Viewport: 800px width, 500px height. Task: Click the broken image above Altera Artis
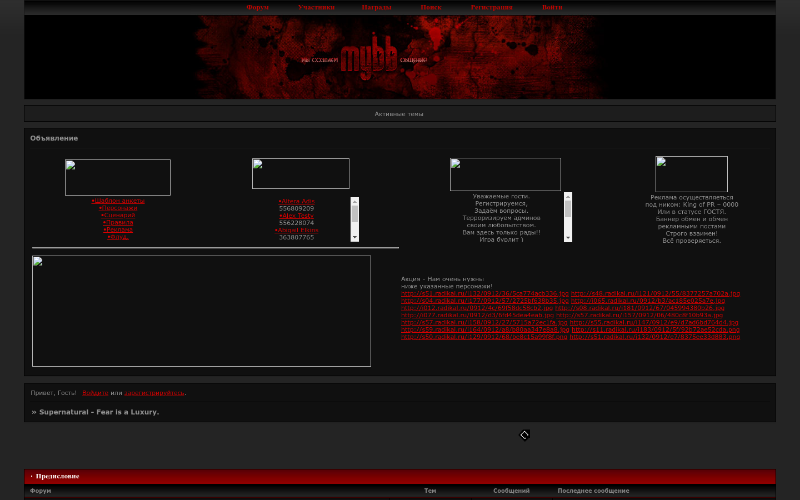300,173
